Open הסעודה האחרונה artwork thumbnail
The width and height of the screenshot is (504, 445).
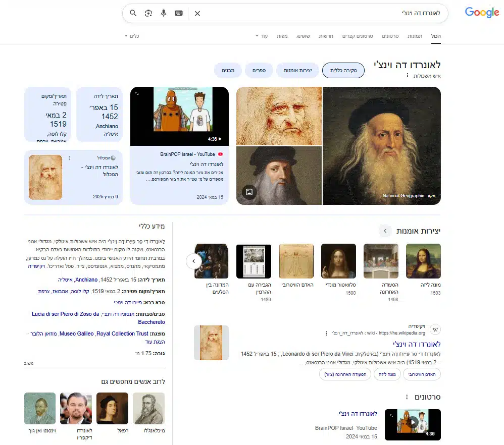pyautogui.click(x=381, y=261)
